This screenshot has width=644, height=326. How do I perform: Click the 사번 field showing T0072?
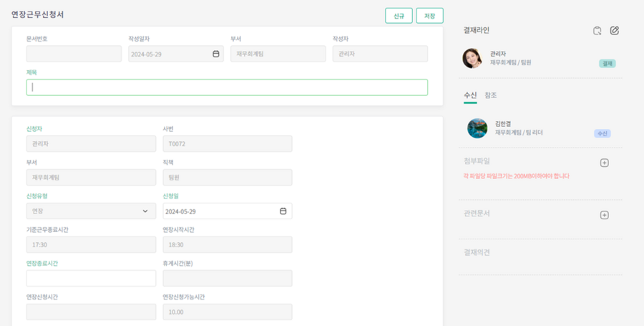(x=227, y=144)
